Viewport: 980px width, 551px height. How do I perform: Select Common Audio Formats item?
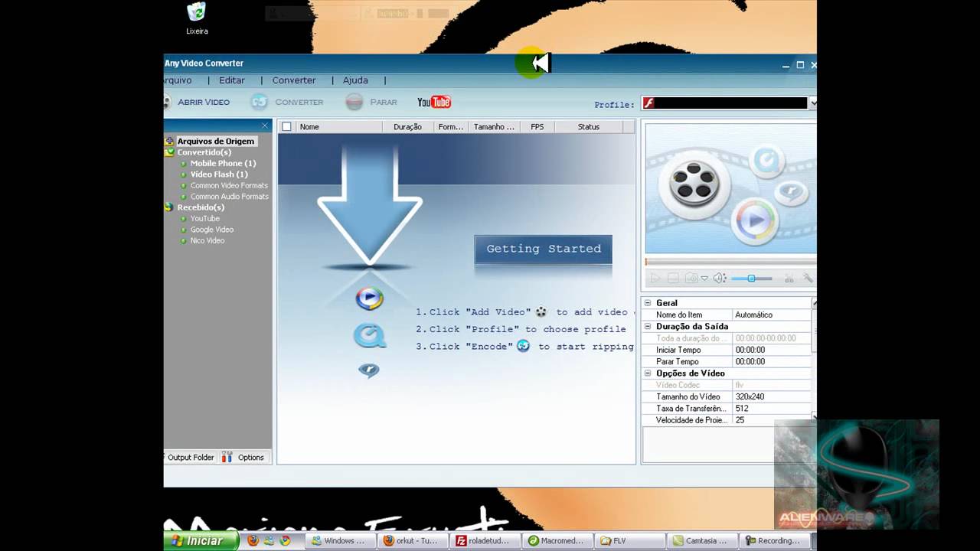230,197
